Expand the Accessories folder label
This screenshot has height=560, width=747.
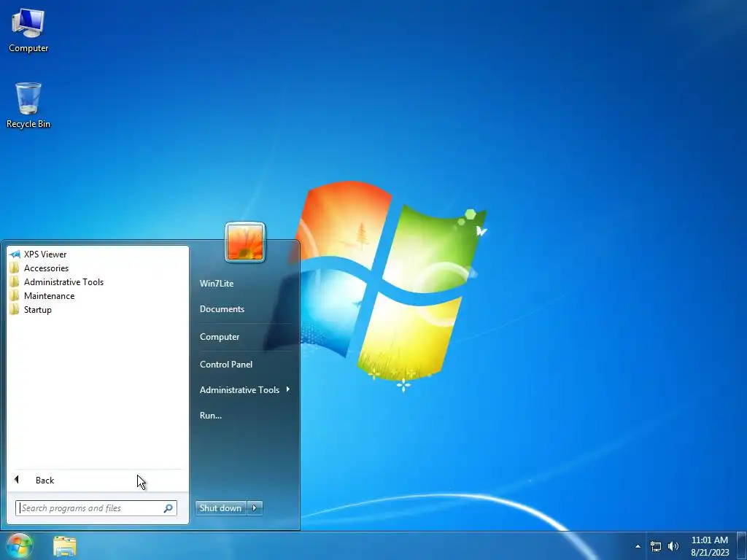click(46, 268)
